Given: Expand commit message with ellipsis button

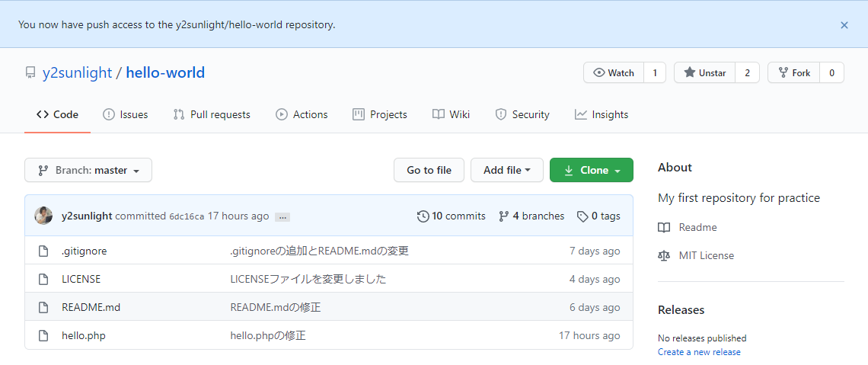Looking at the screenshot, I should (x=282, y=217).
